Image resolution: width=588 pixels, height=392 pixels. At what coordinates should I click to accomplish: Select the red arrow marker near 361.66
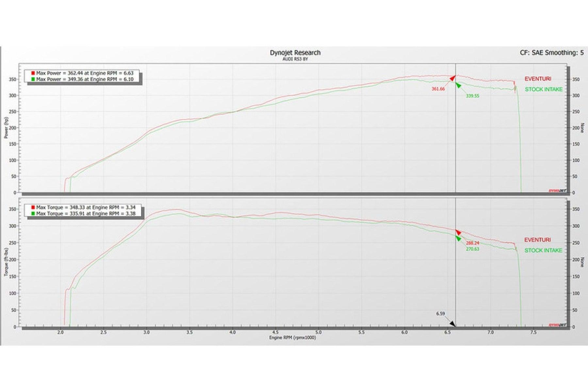(452, 78)
